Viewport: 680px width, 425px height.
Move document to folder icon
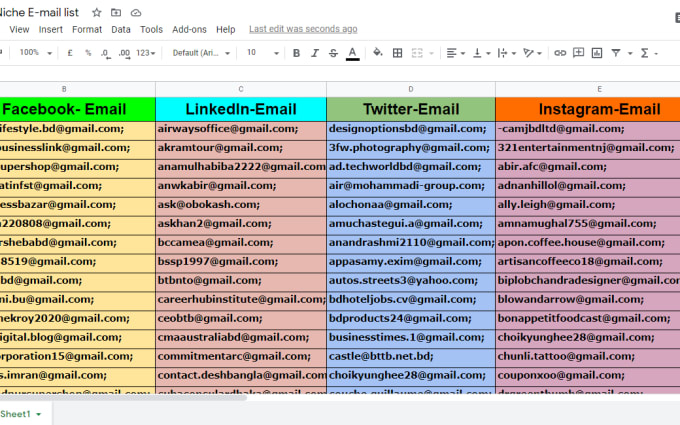coord(116,13)
